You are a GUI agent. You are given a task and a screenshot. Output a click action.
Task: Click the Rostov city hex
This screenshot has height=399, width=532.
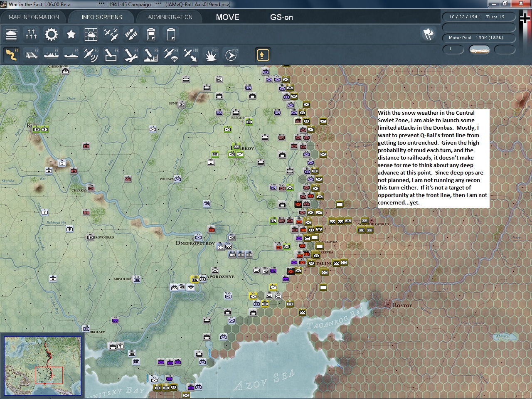tap(387, 305)
